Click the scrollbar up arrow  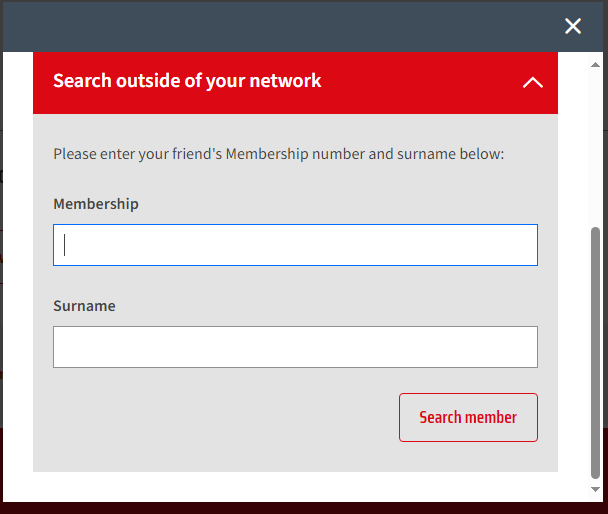(595, 64)
